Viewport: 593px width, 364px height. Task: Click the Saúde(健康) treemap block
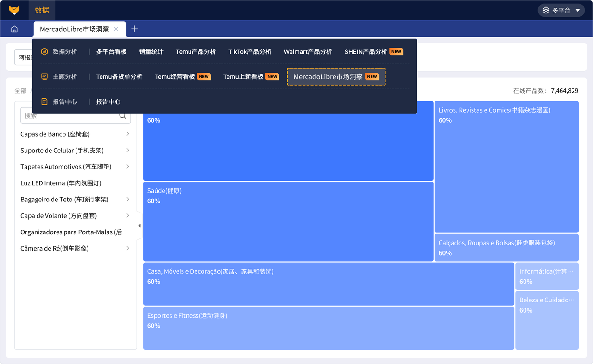pyautogui.click(x=288, y=221)
